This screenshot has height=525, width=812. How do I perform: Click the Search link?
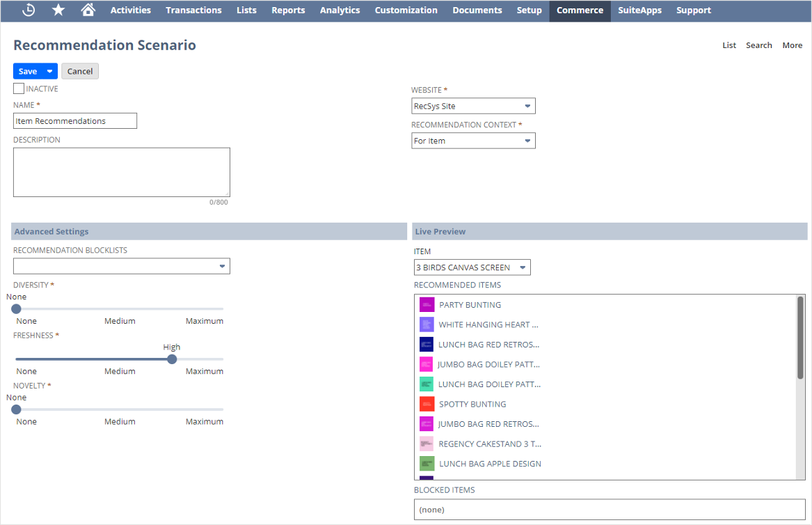(758, 46)
